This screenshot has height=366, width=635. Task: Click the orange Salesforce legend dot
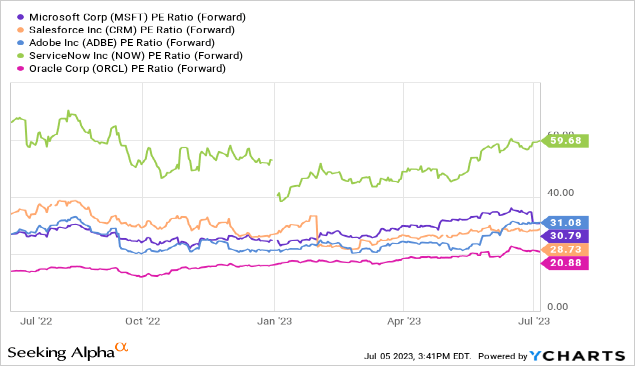point(20,30)
